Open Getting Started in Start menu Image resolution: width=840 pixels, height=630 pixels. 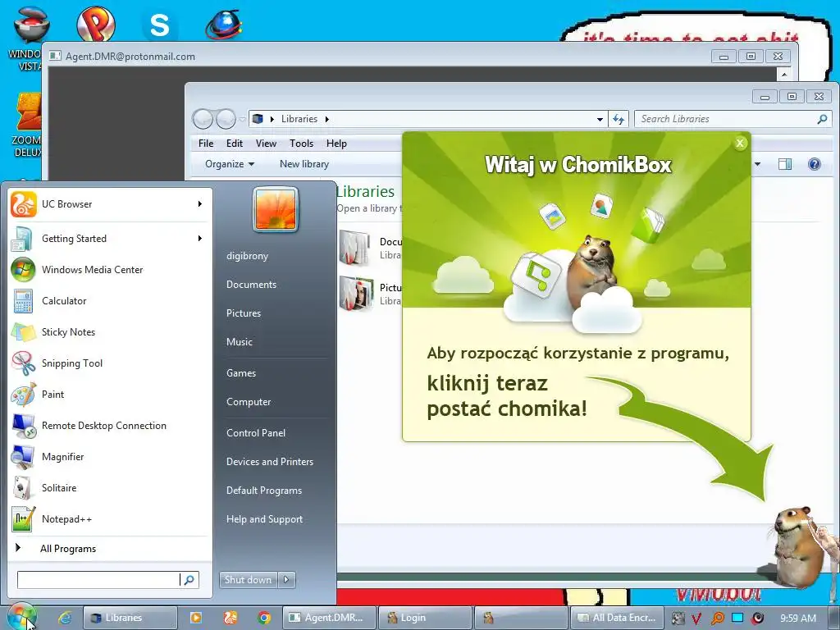110,239
